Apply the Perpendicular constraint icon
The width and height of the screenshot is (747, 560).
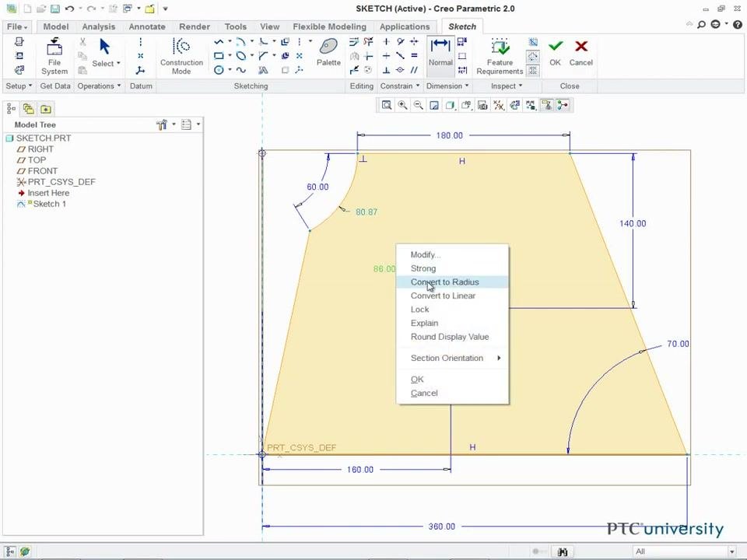[x=386, y=70]
